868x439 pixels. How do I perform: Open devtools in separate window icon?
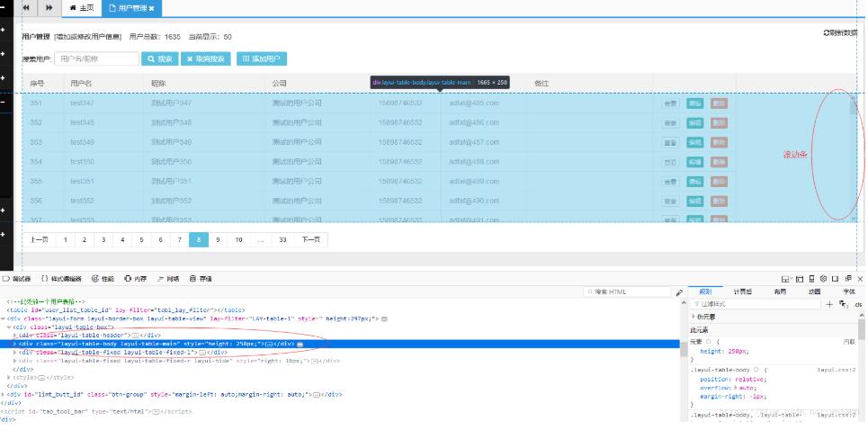pyautogui.click(x=847, y=279)
